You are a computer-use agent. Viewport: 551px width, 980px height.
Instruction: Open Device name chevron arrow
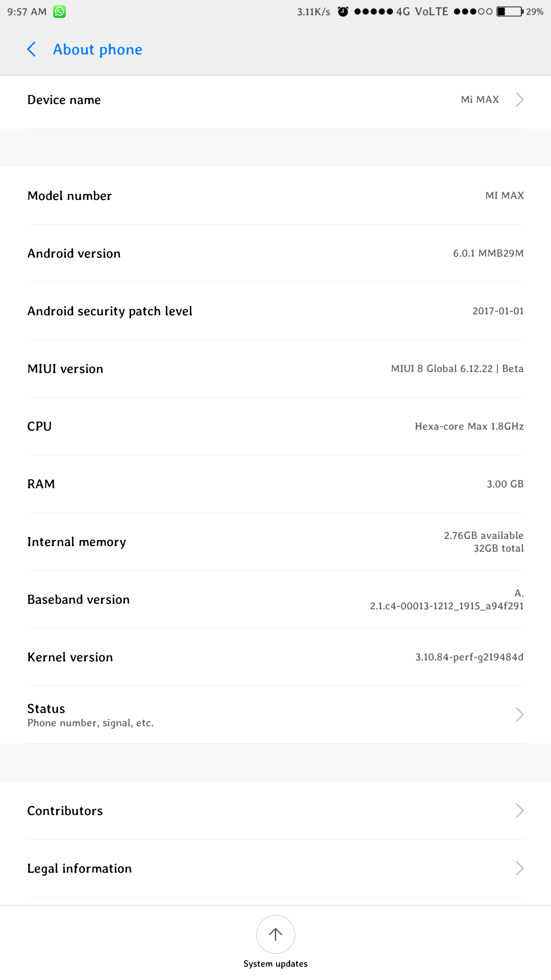tap(519, 100)
